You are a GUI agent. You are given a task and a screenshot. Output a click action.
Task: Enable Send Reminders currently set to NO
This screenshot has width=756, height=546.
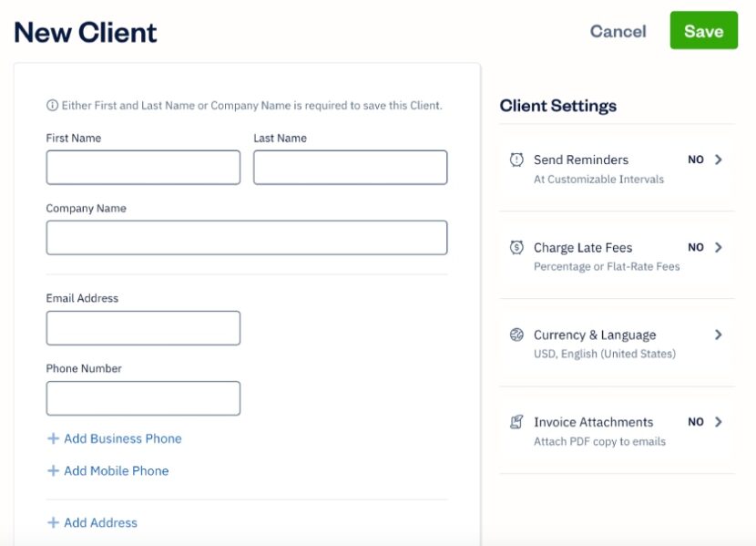pos(696,159)
